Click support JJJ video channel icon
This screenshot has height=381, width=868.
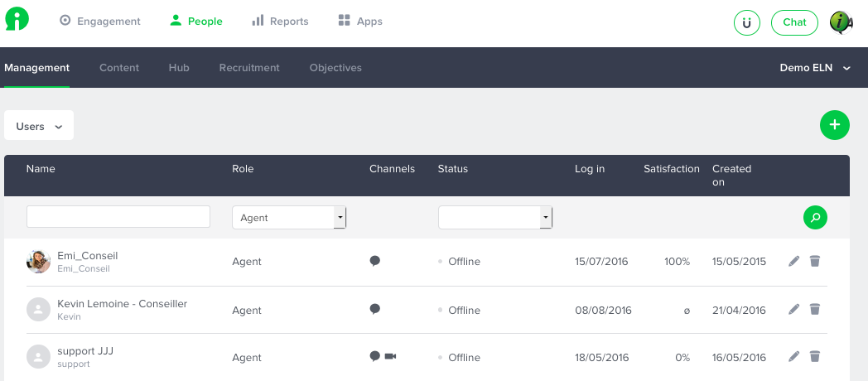click(390, 356)
